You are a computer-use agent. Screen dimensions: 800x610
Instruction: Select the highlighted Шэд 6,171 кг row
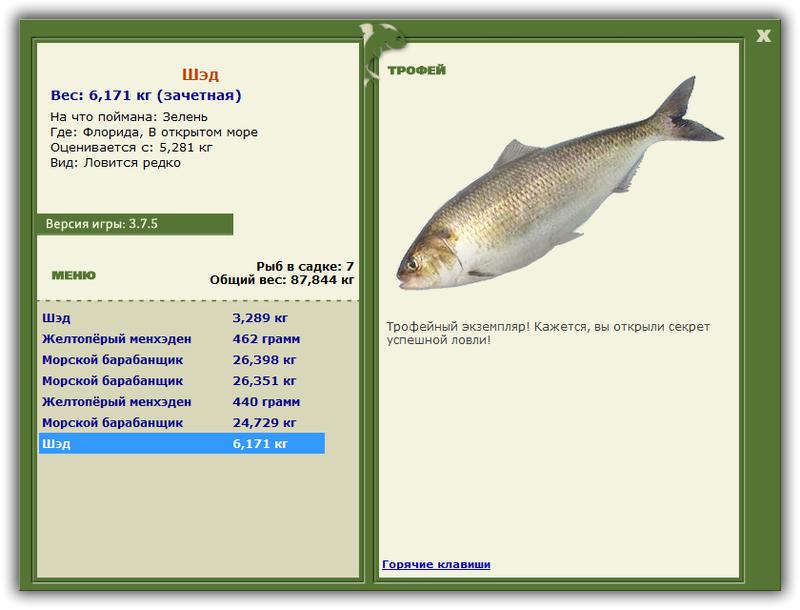[182, 443]
